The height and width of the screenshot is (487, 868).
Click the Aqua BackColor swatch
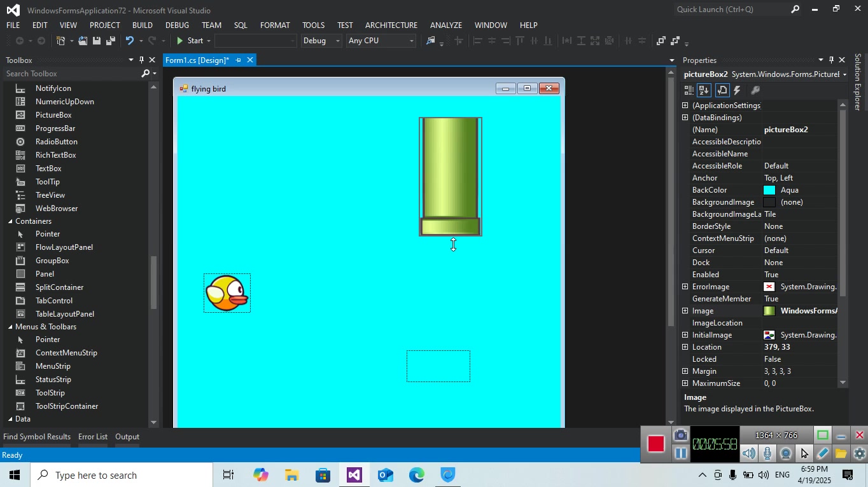(x=769, y=190)
